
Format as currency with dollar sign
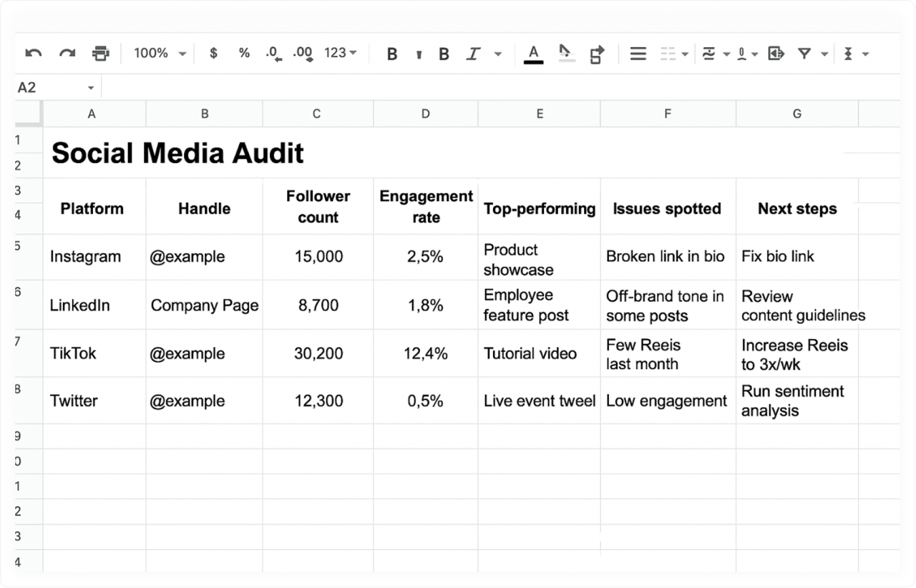(x=213, y=54)
